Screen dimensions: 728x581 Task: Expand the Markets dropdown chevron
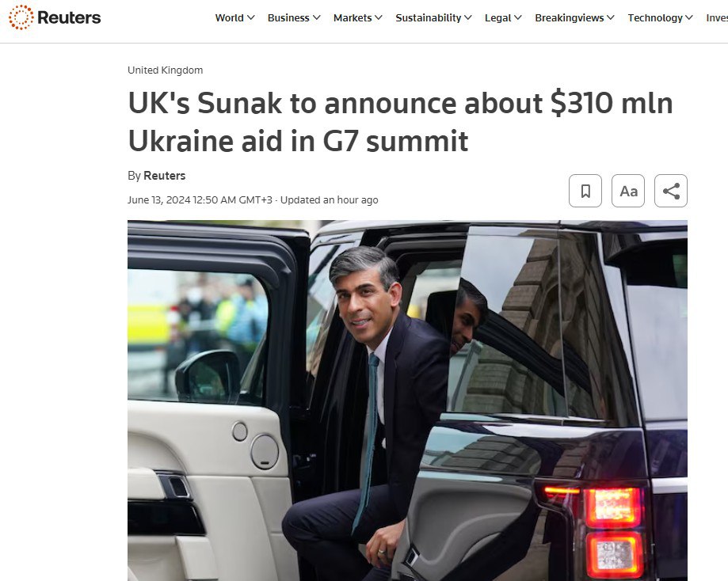pyautogui.click(x=379, y=17)
